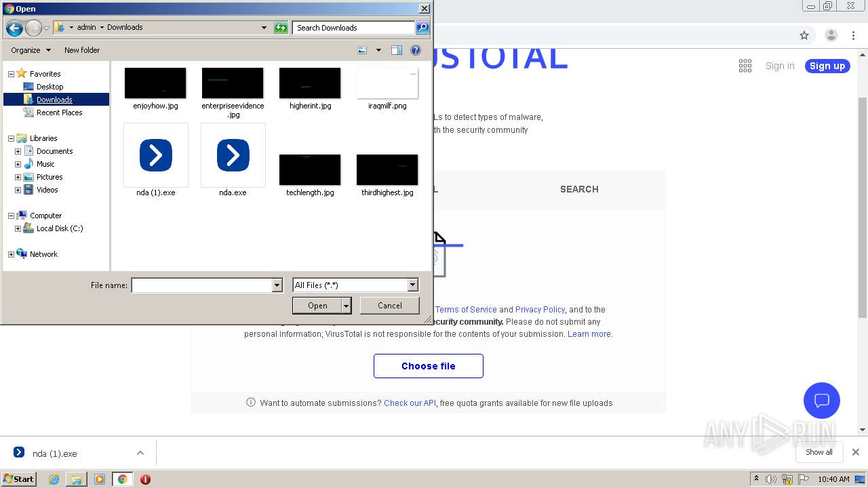Click the Open button's split dropdown arrow
Viewport: 868px width, 488px height.
tap(347, 306)
